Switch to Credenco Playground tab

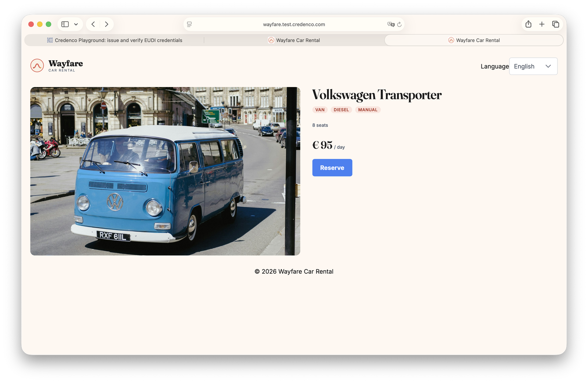pos(115,40)
